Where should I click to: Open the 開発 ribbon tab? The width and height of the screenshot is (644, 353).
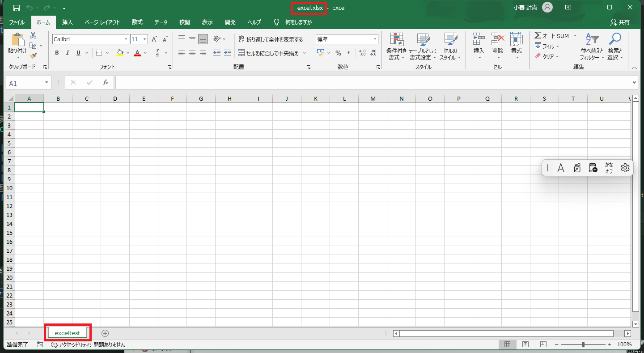pos(230,22)
